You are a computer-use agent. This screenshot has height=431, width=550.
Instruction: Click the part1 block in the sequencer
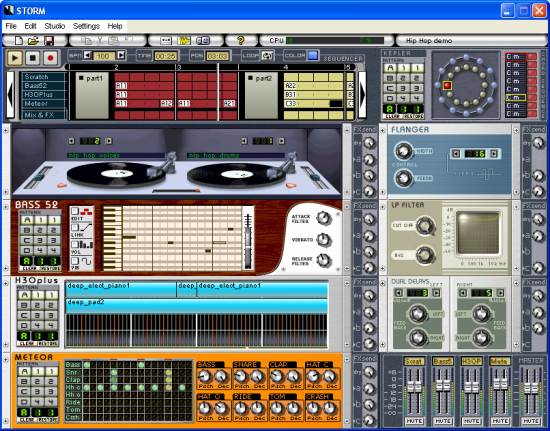(92, 95)
